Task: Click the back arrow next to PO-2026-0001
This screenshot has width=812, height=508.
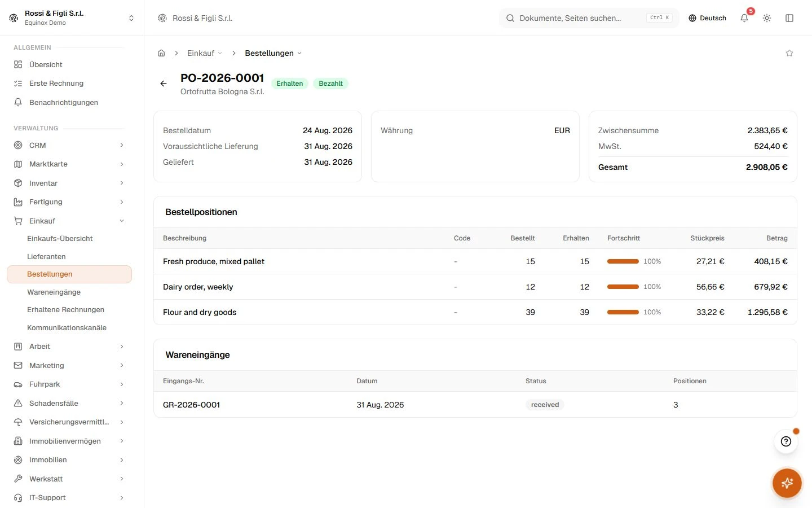Action: tap(164, 84)
